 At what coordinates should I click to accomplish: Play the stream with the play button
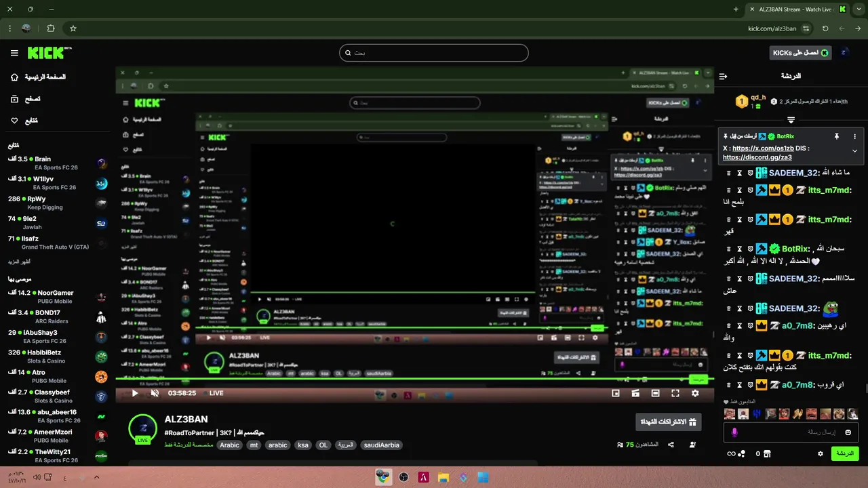[x=134, y=393]
